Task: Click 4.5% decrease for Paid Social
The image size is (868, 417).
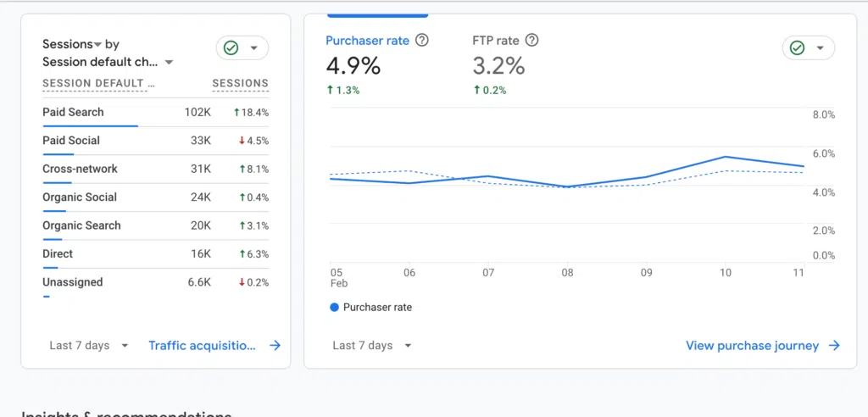Action: 253,141
